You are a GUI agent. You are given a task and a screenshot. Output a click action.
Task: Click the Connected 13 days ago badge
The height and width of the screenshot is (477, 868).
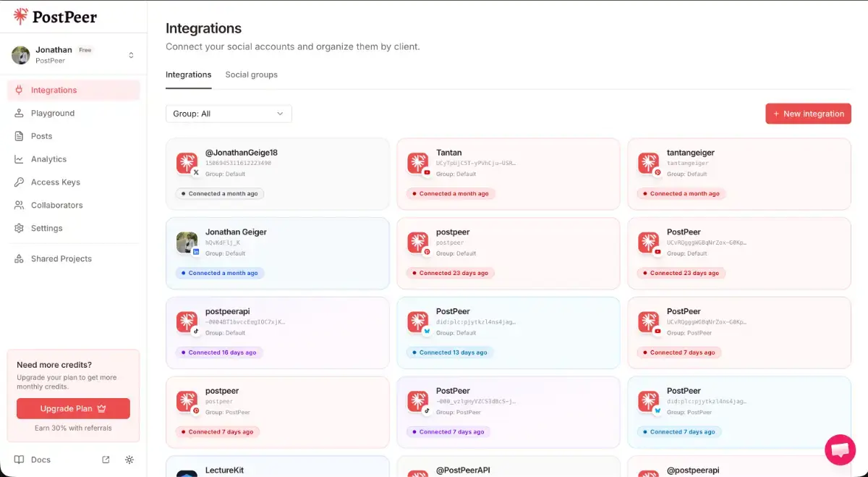tap(450, 353)
